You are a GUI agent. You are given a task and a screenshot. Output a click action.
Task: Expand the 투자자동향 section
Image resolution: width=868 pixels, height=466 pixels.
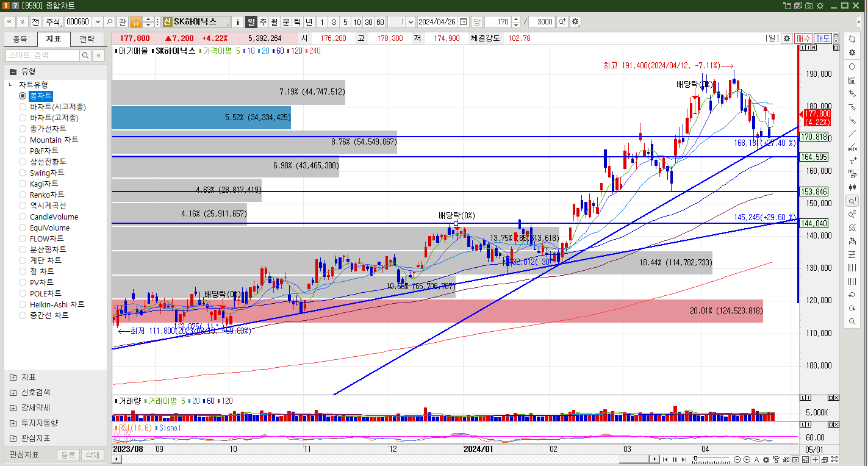[13, 423]
